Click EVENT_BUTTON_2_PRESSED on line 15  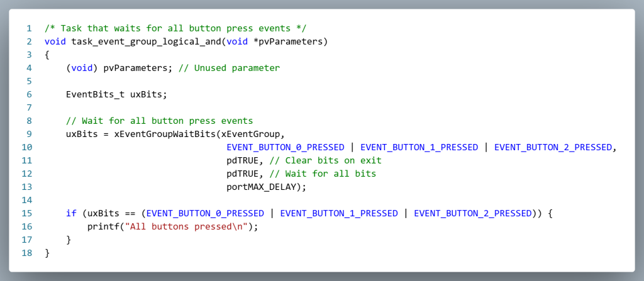coord(472,213)
